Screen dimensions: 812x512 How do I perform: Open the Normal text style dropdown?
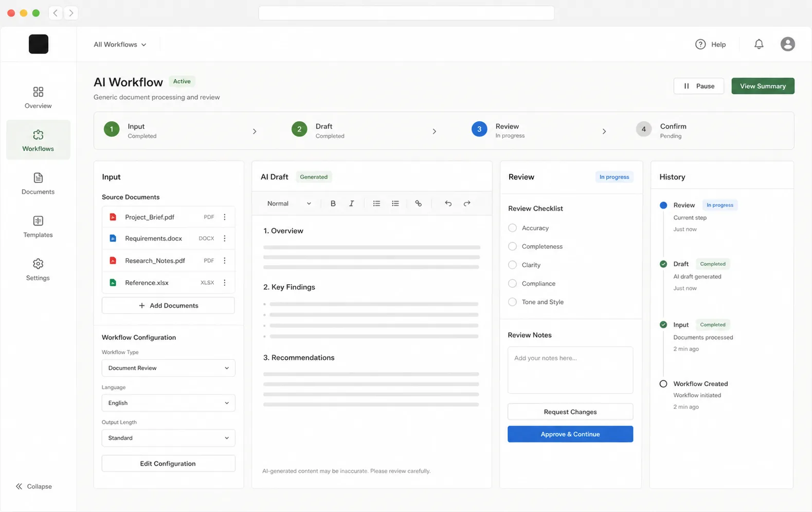point(289,204)
